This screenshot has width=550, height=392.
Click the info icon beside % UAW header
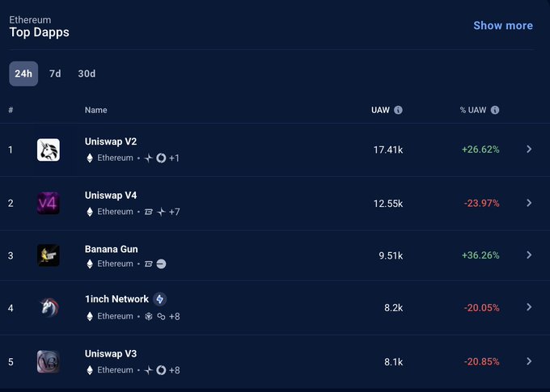(x=495, y=110)
